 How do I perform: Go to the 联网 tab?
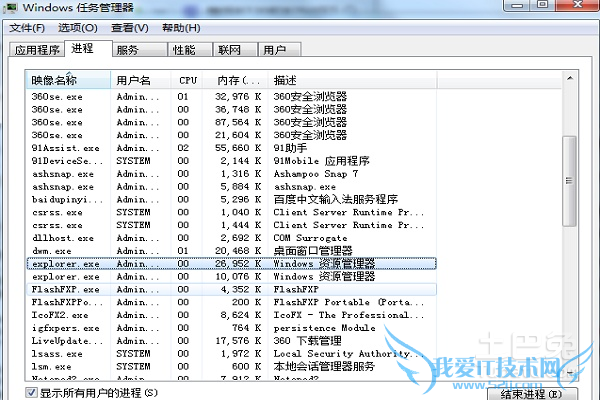pyautogui.click(x=235, y=50)
